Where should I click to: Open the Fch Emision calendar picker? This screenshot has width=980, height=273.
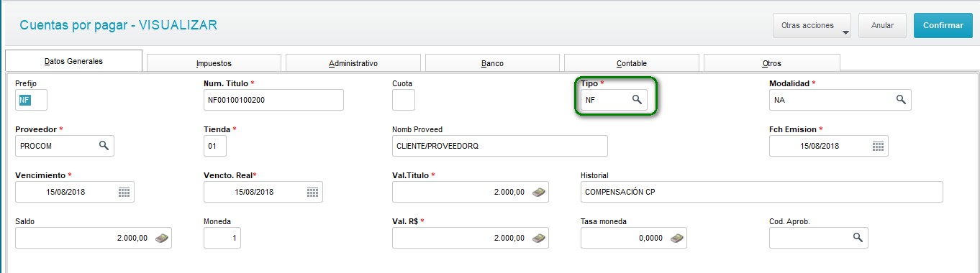(878, 146)
